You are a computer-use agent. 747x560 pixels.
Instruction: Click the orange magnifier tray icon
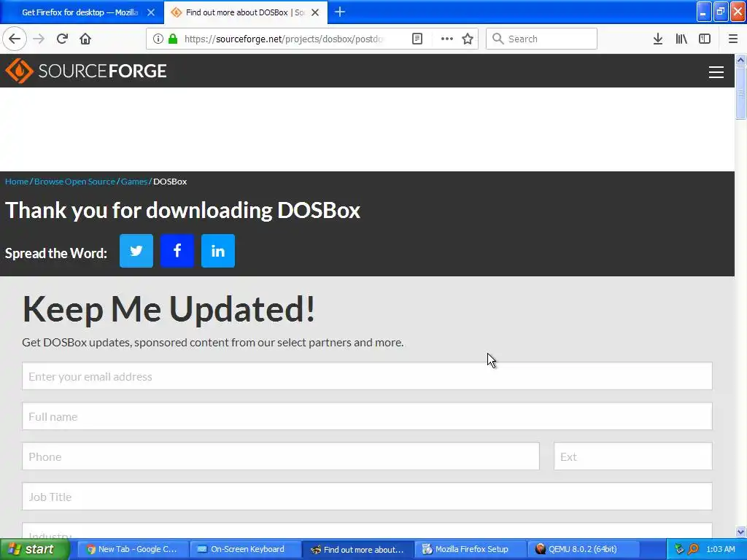tap(693, 549)
